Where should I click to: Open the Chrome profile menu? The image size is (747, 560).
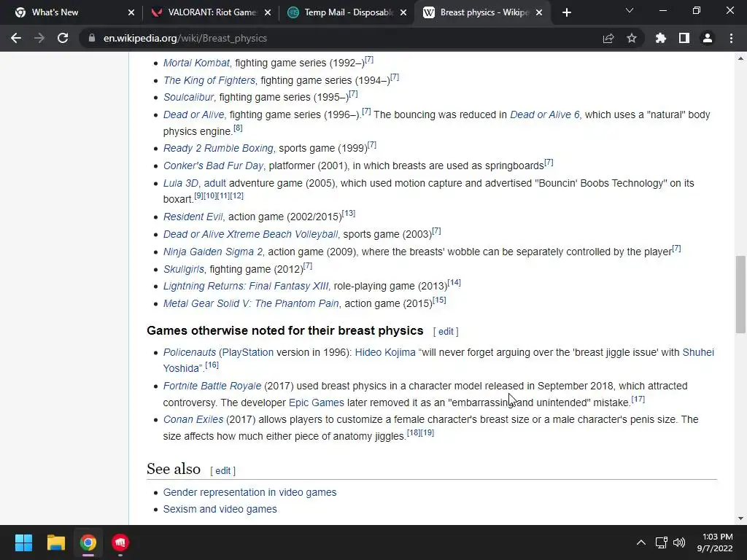click(708, 38)
